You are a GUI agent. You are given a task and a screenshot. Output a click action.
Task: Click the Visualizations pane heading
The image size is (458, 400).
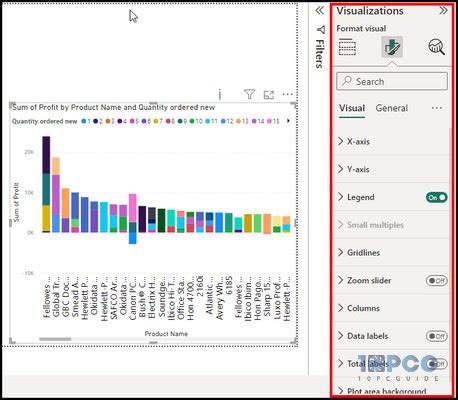tap(370, 11)
